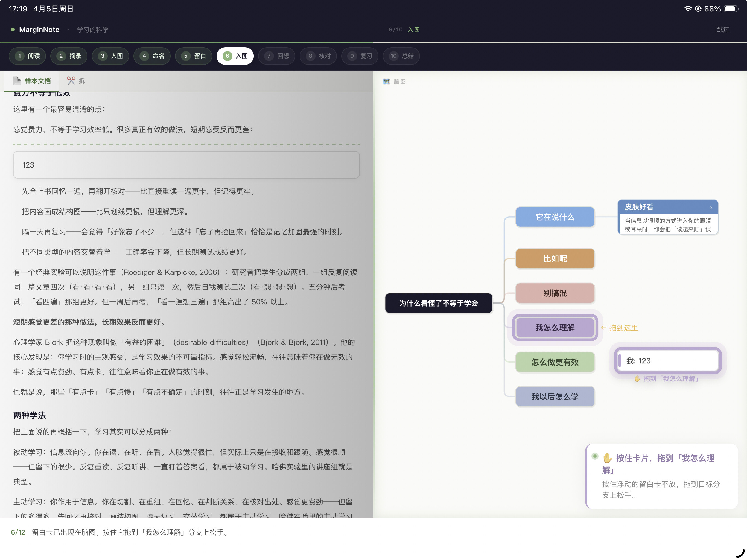Tap the battery icon in status bar
Screen dimensions: 747x560
[731, 9]
